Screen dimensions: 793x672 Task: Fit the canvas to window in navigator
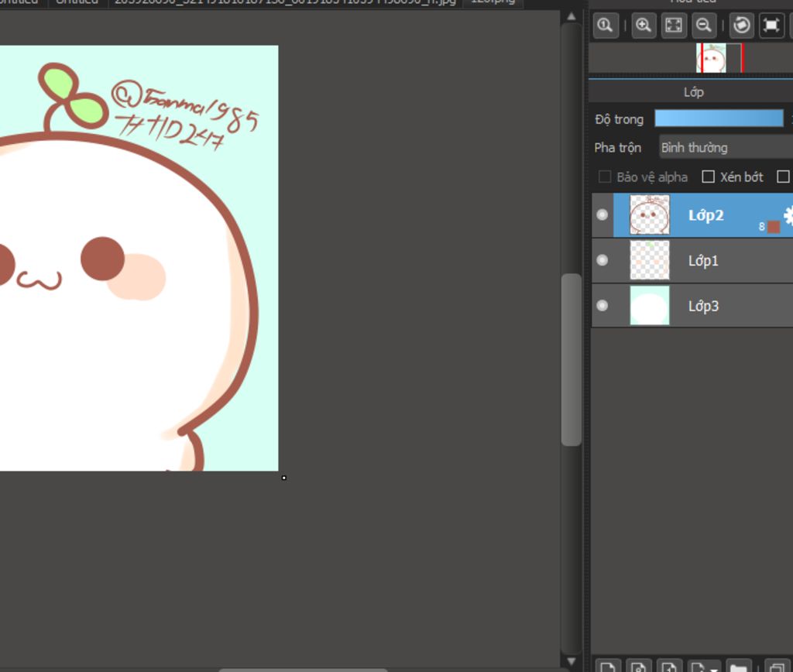point(674,26)
